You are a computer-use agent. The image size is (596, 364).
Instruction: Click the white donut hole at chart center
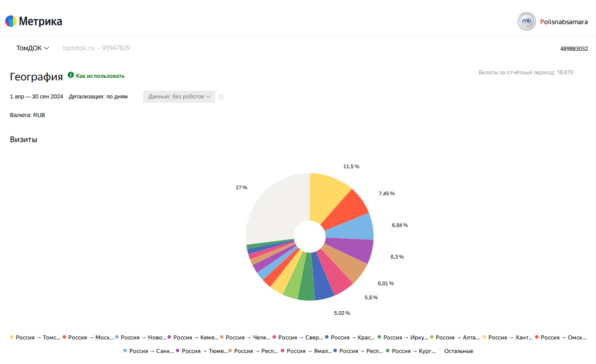[x=310, y=236]
